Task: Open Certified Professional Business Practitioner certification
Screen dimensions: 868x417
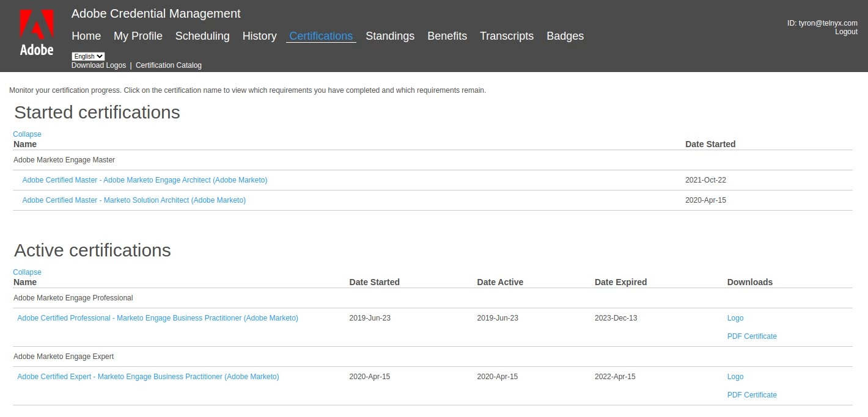Action: [x=158, y=318]
